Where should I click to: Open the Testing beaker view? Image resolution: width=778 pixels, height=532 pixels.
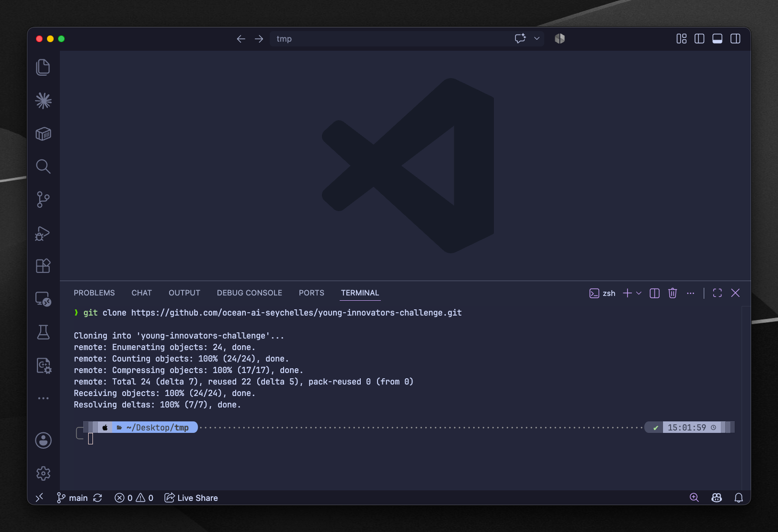tap(43, 332)
